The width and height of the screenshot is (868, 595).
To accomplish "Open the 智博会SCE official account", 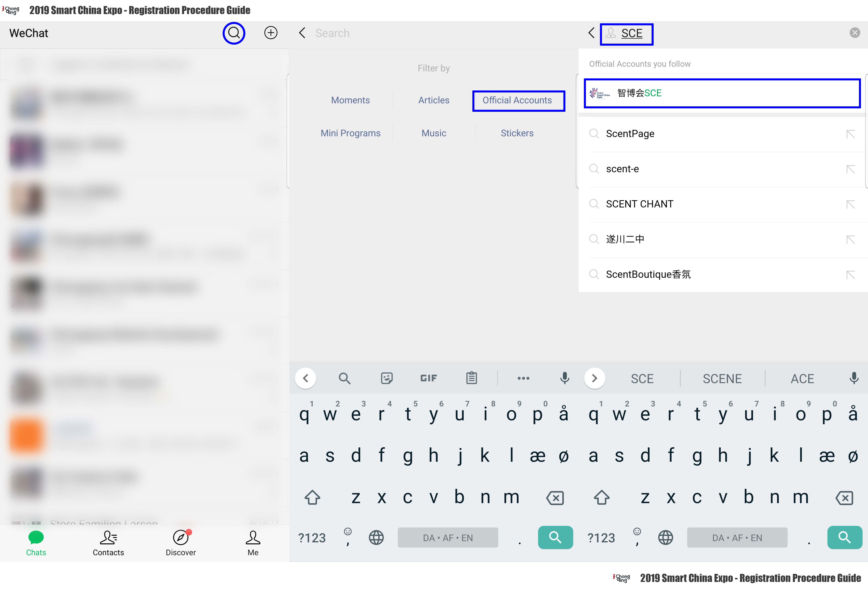I will pos(722,93).
